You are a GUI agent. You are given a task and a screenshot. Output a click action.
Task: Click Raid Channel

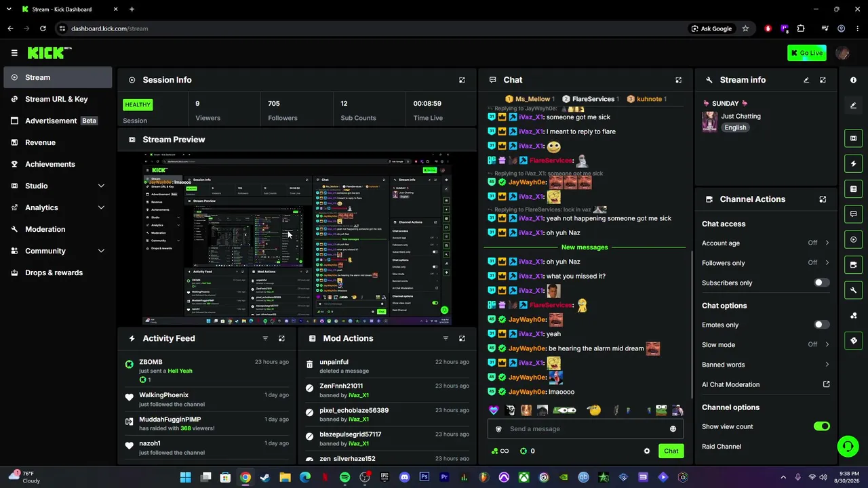[x=722, y=447]
